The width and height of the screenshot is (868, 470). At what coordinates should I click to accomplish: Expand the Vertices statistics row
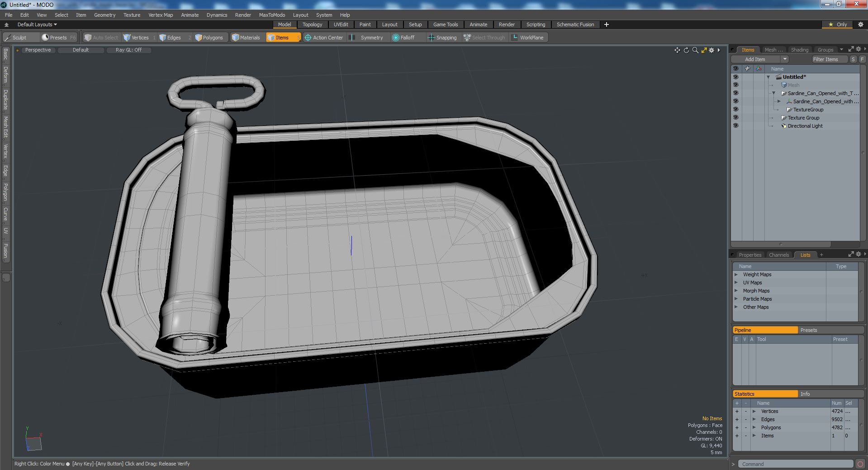(754, 411)
